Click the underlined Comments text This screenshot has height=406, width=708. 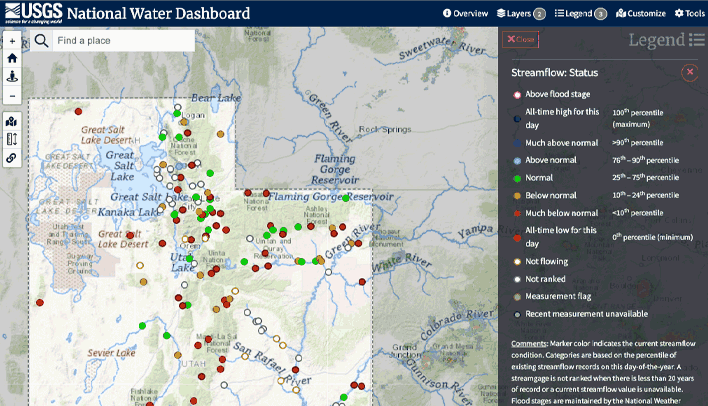529,344
